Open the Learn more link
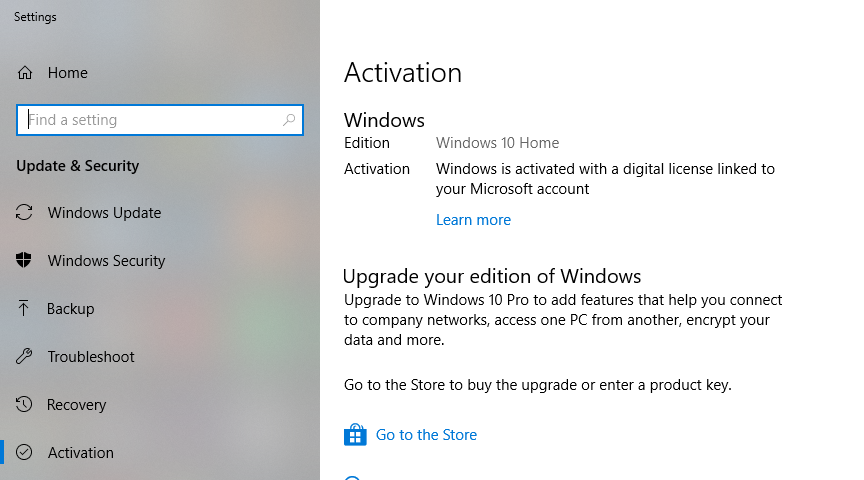864x480 pixels. coord(473,220)
